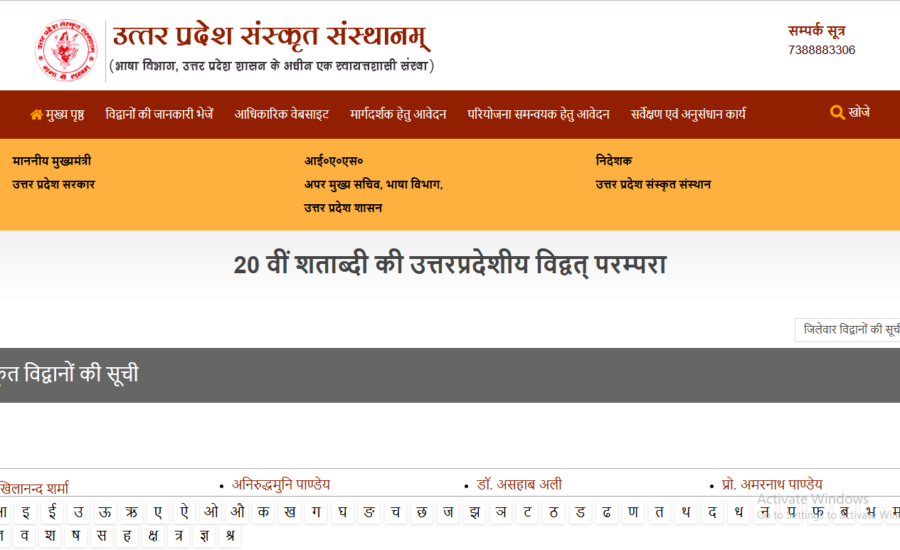Image resolution: width=900 pixels, height=550 pixels.
Task: Filter scholars by letter ह
Action: tap(127, 536)
